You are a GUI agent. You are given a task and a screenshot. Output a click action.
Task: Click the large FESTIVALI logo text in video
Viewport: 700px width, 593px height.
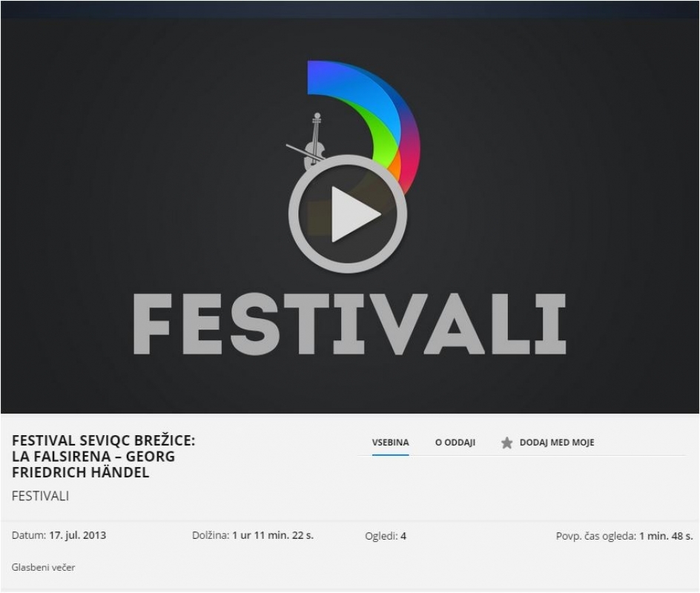(x=349, y=324)
